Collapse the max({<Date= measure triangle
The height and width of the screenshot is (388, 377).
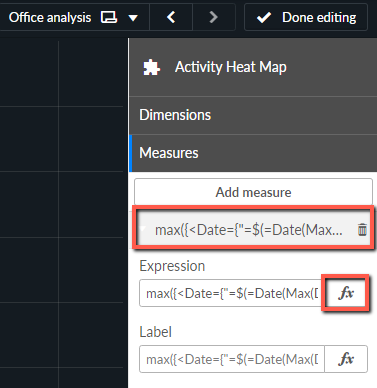pos(143,229)
